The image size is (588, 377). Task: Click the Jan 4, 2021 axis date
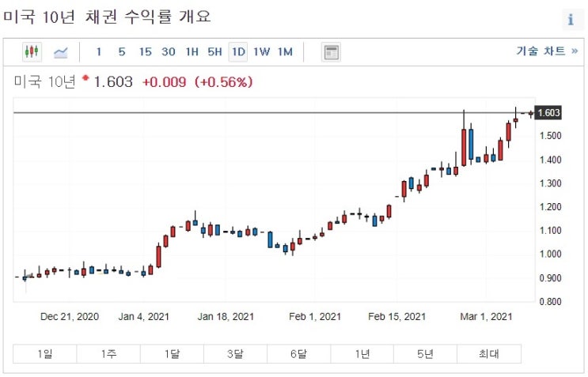click(143, 317)
